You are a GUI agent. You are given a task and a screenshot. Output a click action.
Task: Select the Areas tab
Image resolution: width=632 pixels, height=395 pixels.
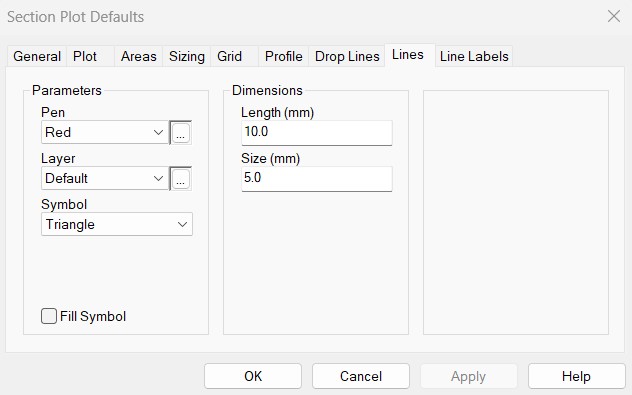tap(139, 56)
